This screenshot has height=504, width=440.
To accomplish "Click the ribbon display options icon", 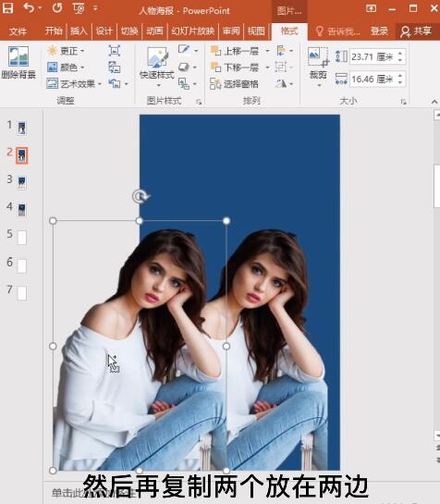I will [371, 8].
